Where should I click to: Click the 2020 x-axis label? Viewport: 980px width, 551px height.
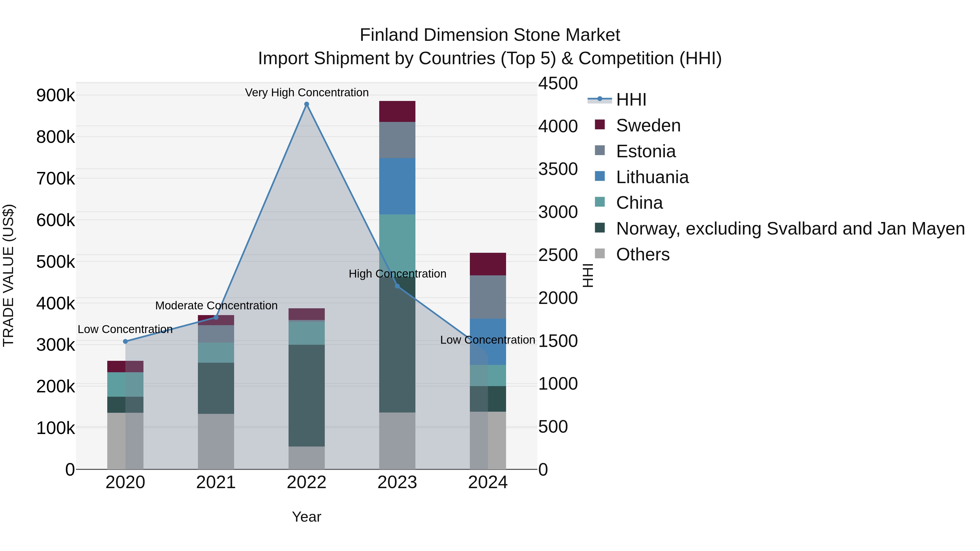pos(125,482)
